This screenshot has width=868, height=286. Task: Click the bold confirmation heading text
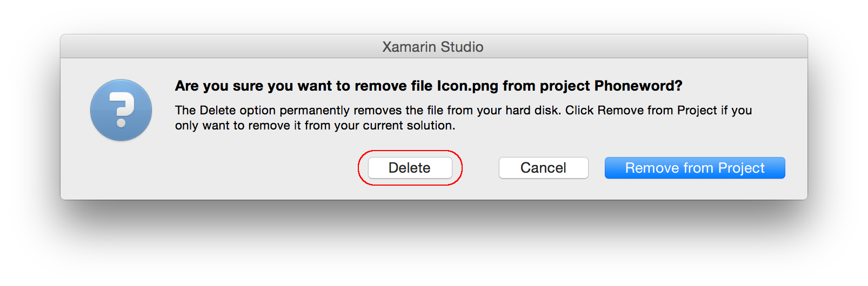(428, 86)
